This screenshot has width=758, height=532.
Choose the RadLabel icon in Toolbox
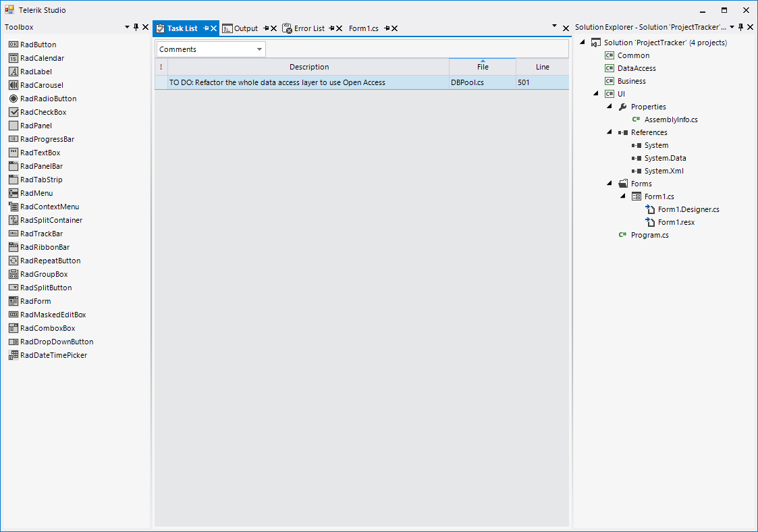(13, 72)
